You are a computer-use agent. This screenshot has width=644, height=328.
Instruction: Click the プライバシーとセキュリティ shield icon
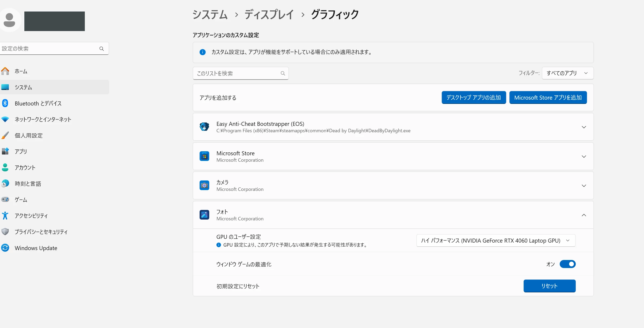pos(5,232)
